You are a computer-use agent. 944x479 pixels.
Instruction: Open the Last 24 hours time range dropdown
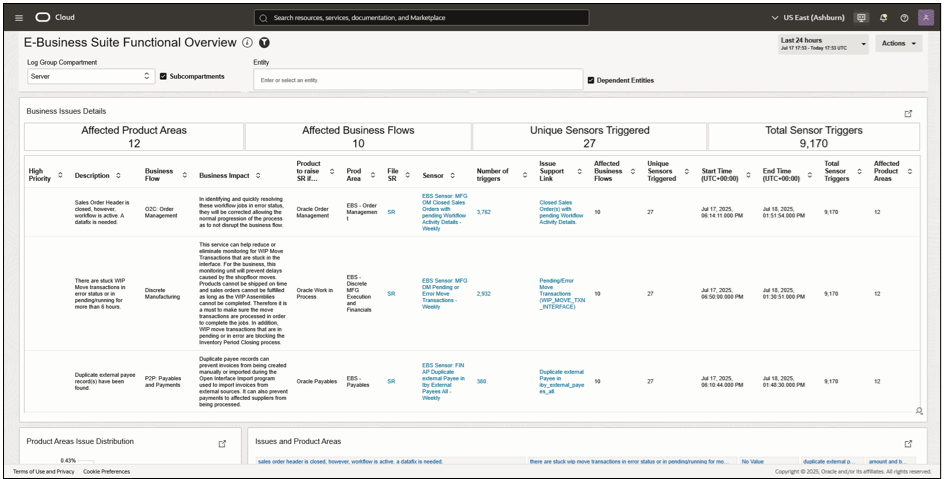click(823, 44)
